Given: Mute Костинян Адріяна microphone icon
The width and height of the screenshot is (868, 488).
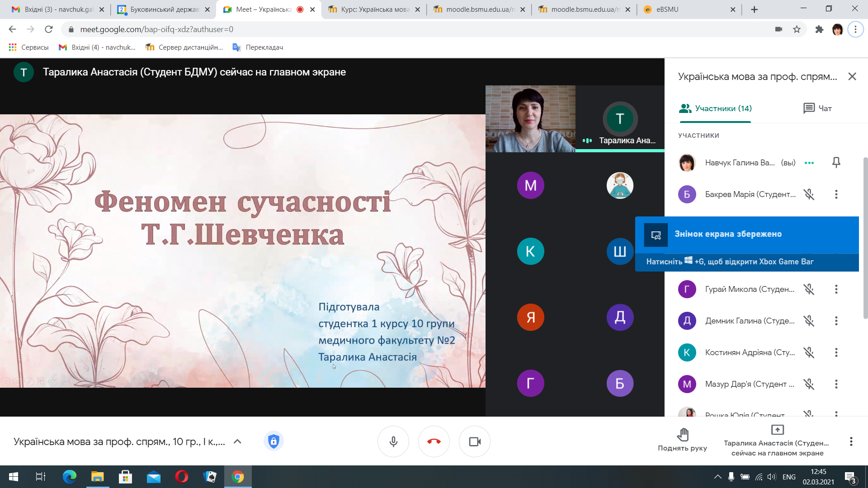Looking at the screenshot, I should pyautogui.click(x=809, y=352).
